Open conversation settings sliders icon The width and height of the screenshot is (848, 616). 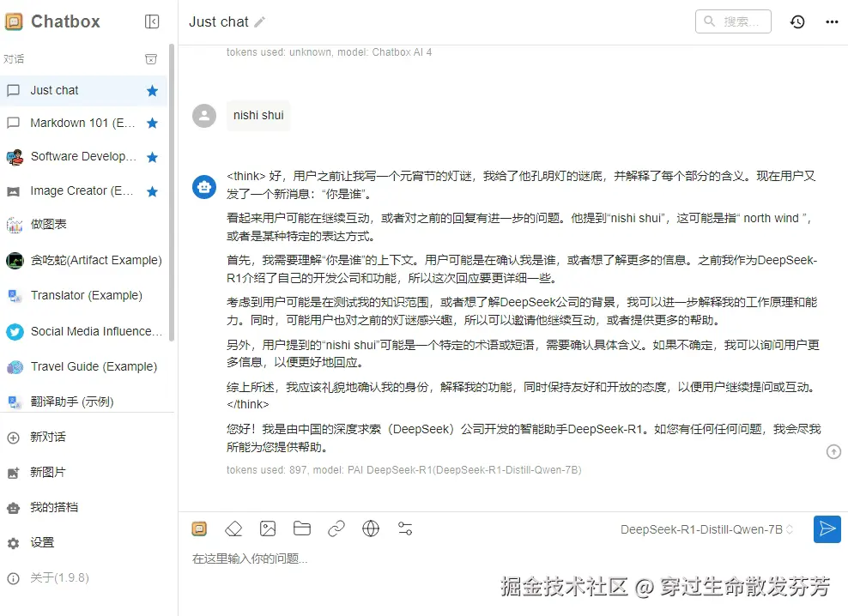tap(405, 528)
